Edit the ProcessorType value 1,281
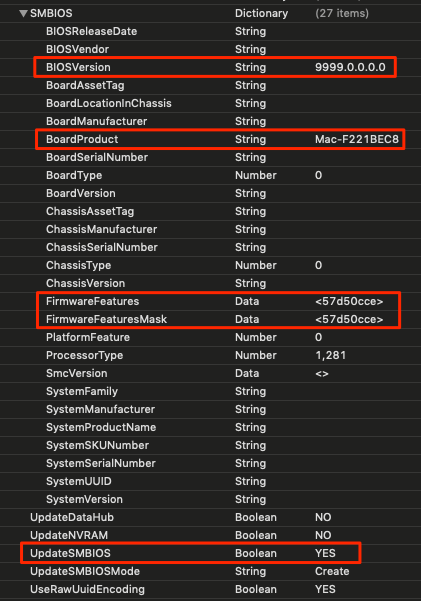Image resolution: width=421 pixels, height=601 pixels. (331, 356)
